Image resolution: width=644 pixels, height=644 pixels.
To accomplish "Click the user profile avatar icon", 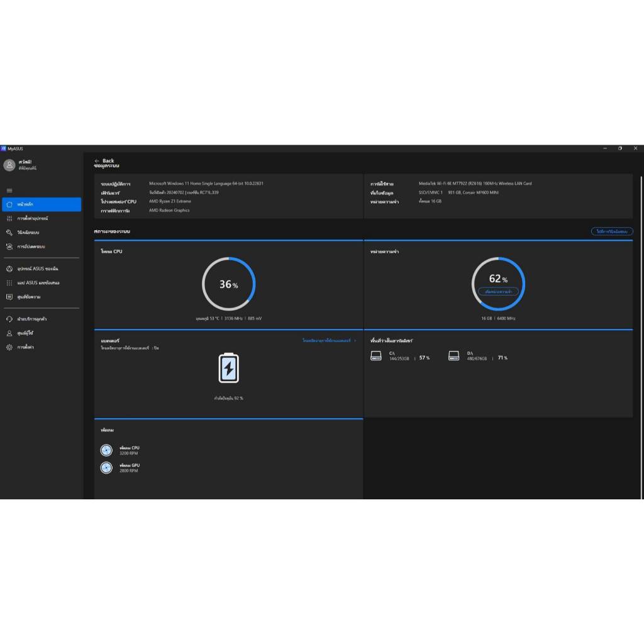I will click(9, 165).
